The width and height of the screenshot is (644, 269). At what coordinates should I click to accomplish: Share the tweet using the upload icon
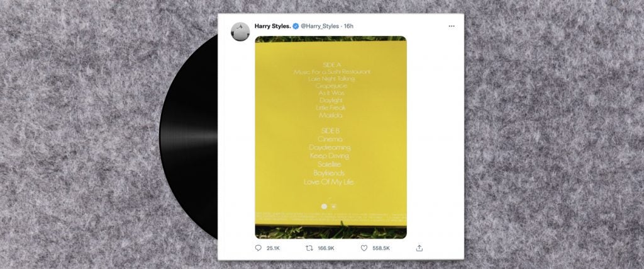coord(419,248)
